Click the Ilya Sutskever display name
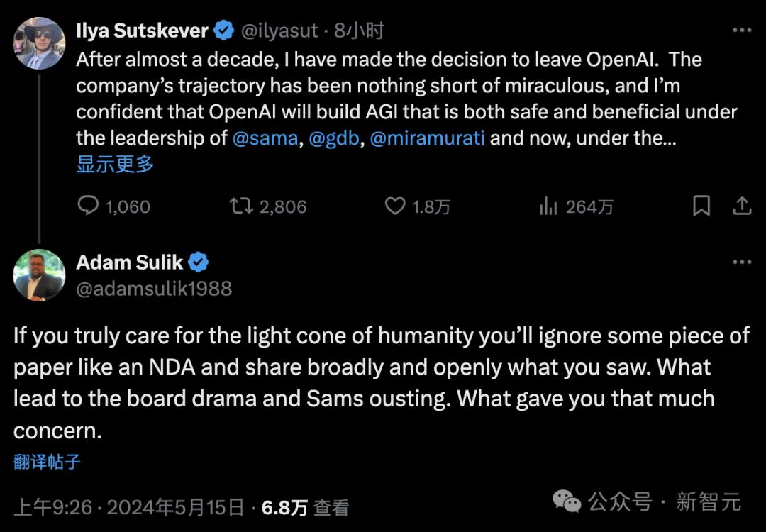The width and height of the screenshot is (766, 532). pyautogui.click(x=142, y=31)
